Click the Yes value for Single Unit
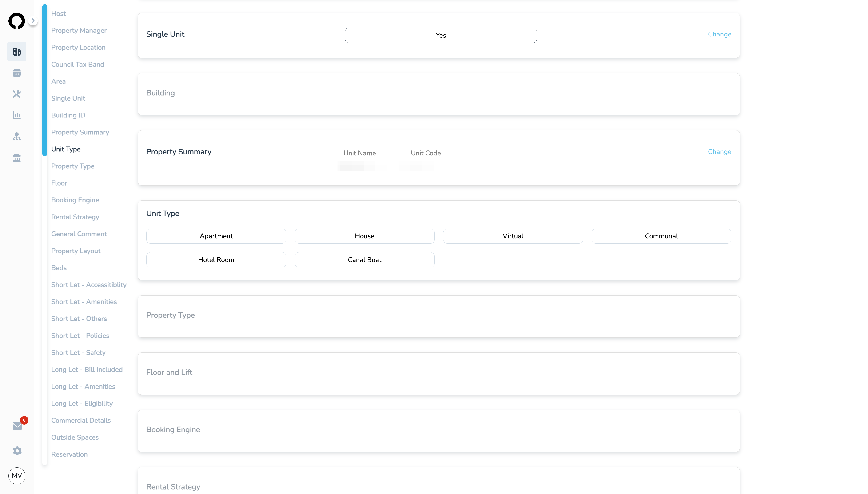 [441, 35]
